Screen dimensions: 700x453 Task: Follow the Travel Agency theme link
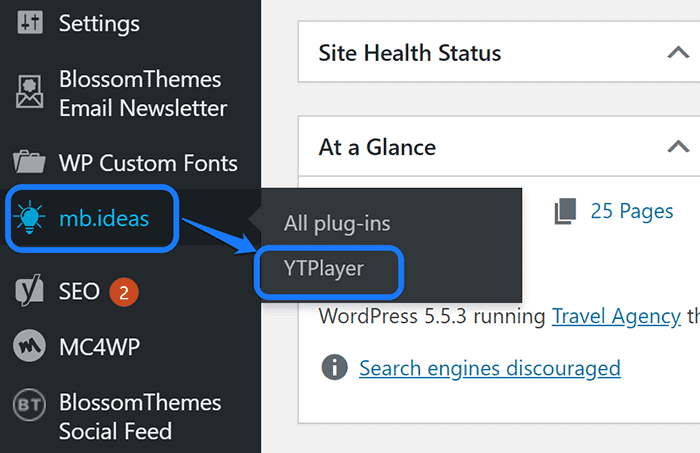[616, 317]
